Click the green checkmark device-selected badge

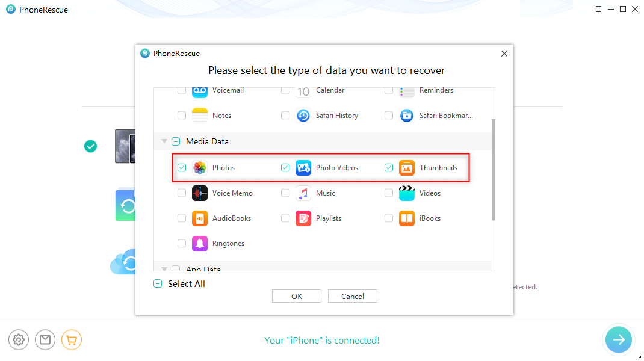click(91, 146)
